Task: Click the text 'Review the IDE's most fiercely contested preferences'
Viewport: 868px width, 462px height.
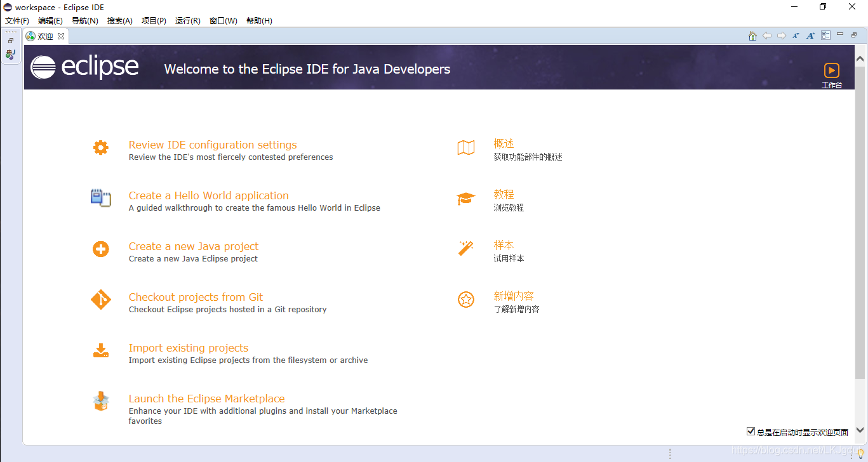Action: 230,157
